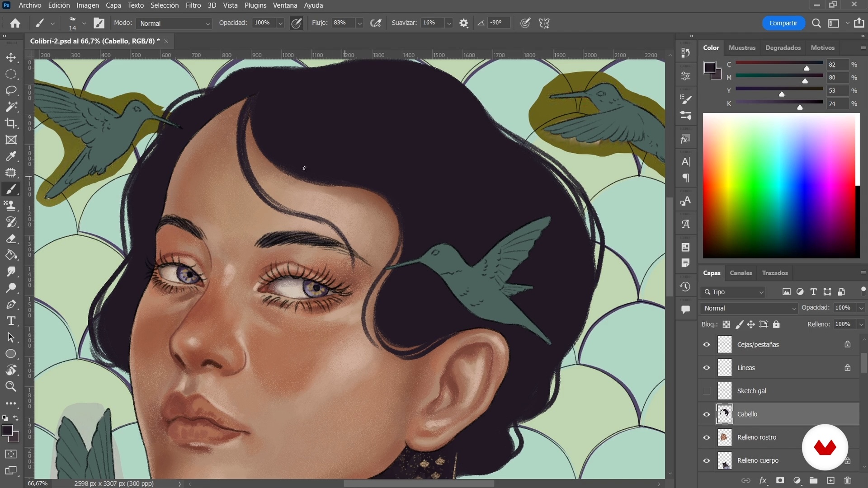Open the smoothing options gear
Image resolution: width=868 pixels, height=488 pixels.
tap(464, 23)
